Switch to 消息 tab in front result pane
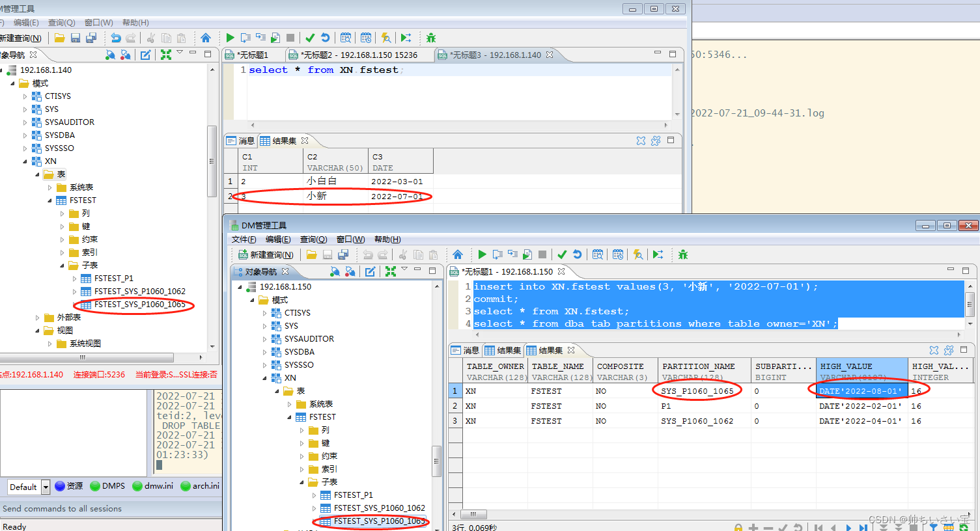 pos(465,350)
